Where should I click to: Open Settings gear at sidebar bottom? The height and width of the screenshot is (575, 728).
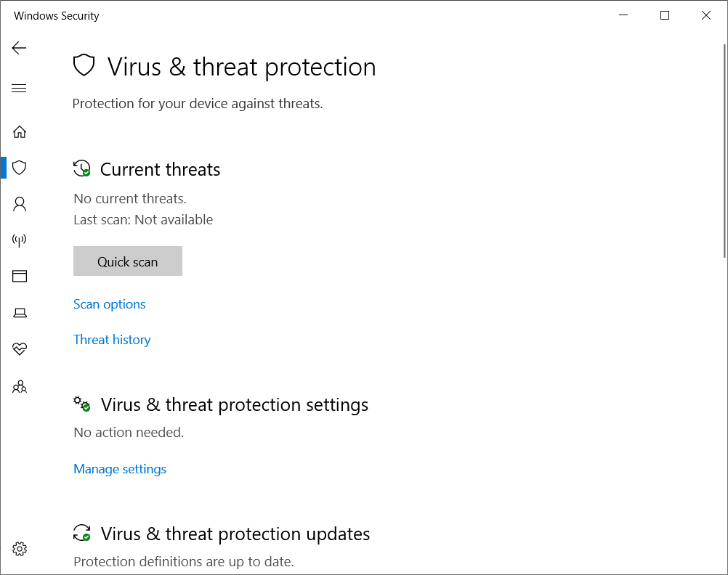pos(20,549)
